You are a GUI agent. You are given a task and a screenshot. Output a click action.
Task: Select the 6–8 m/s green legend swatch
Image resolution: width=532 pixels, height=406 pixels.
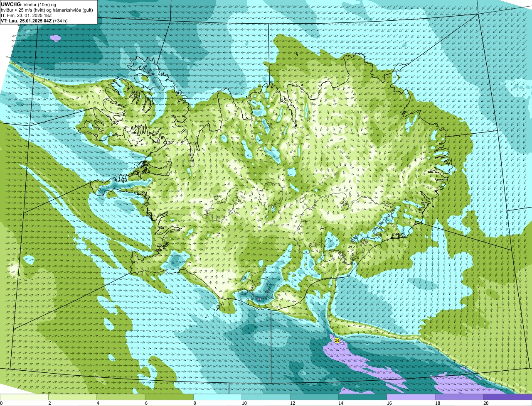tap(170, 397)
